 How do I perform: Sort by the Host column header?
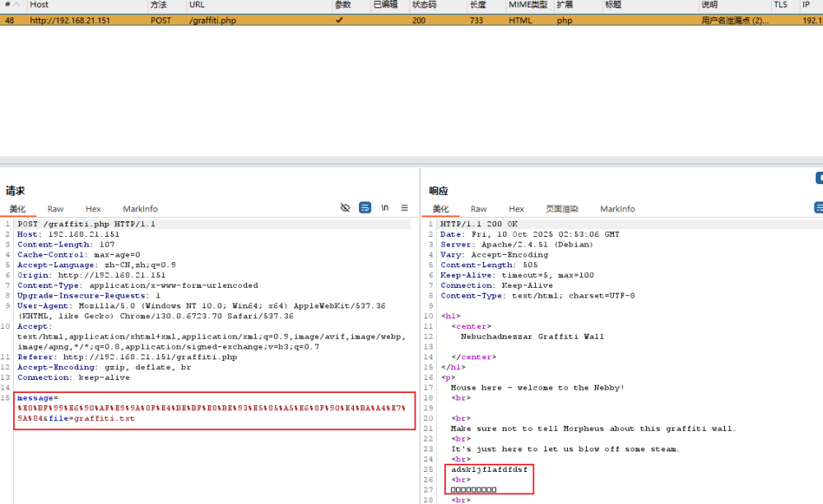click(x=40, y=5)
